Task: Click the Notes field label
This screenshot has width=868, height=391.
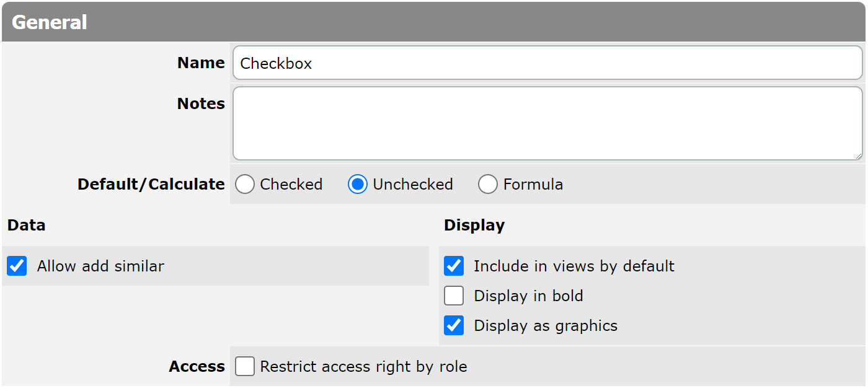Action: (x=201, y=103)
